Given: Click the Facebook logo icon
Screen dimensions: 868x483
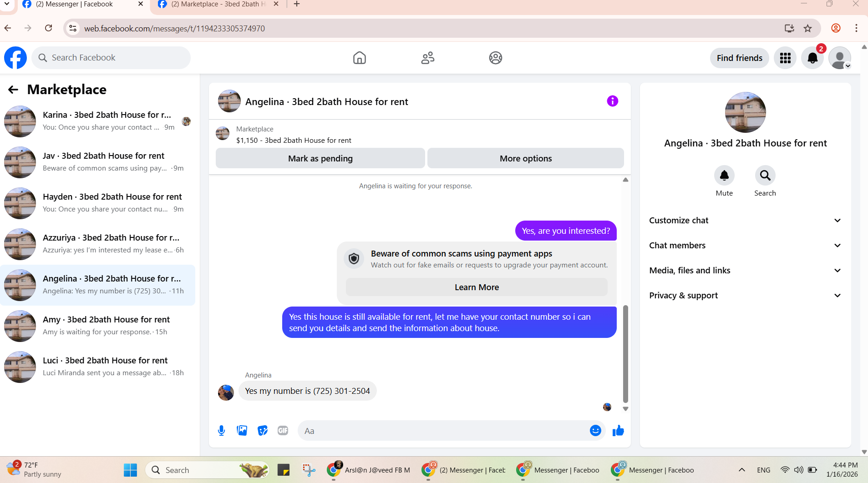Looking at the screenshot, I should tap(15, 58).
